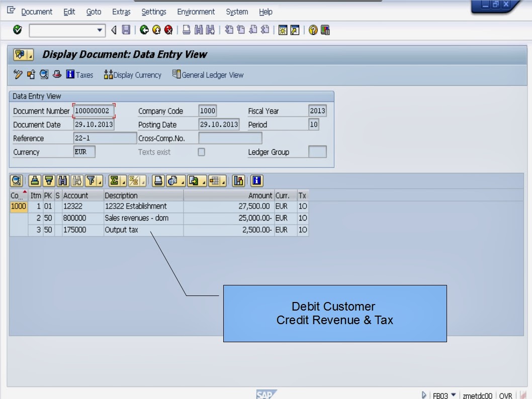Click the Customize Local Layout icon

(325, 30)
